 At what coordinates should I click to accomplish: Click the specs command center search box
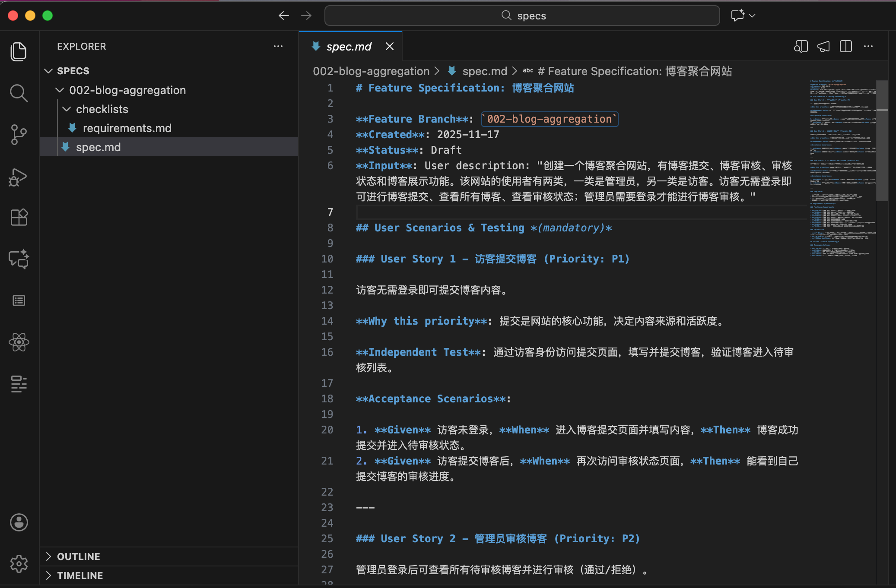[522, 16]
